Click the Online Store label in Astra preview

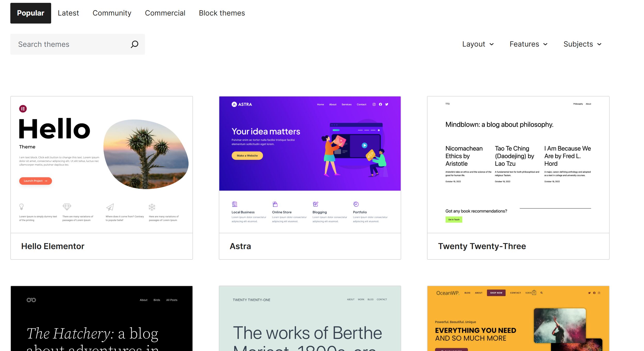pos(282,212)
